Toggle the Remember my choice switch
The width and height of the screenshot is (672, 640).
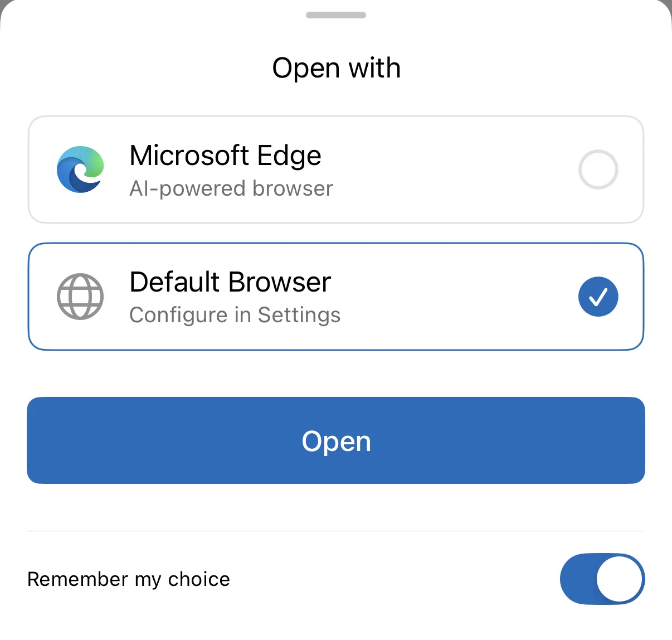coord(602,579)
